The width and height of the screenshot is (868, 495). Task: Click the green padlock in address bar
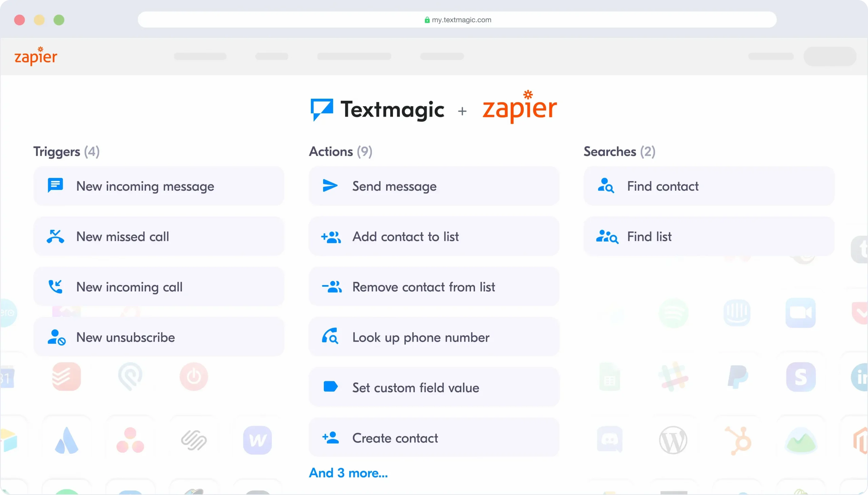[427, 20]
